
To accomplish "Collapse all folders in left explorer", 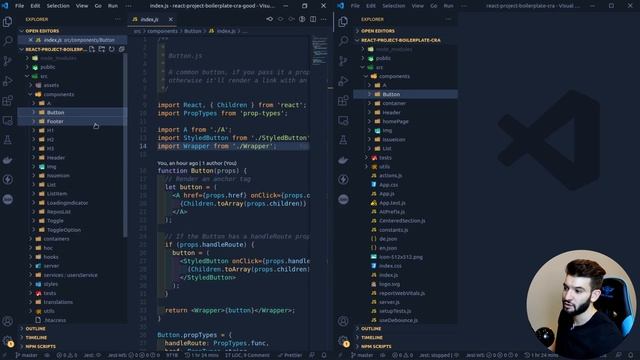I will click(x=121, y=49).
